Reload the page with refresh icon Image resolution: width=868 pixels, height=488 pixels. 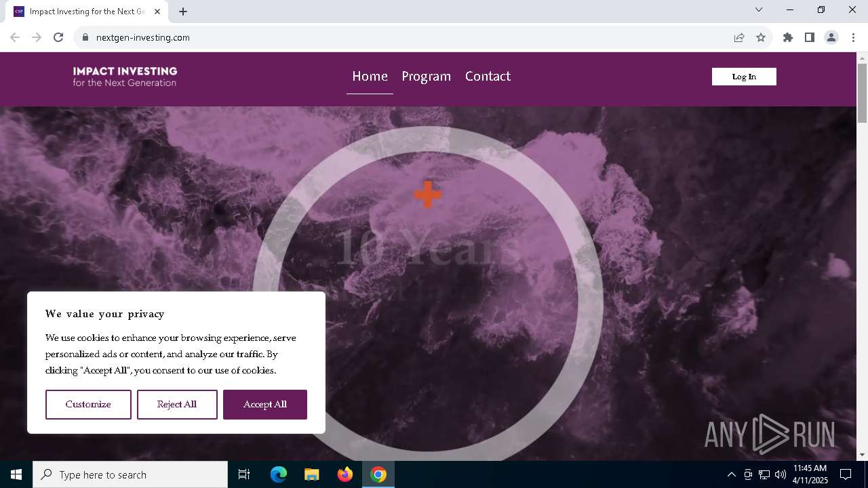pyautogui.click(x=58, y=37)
